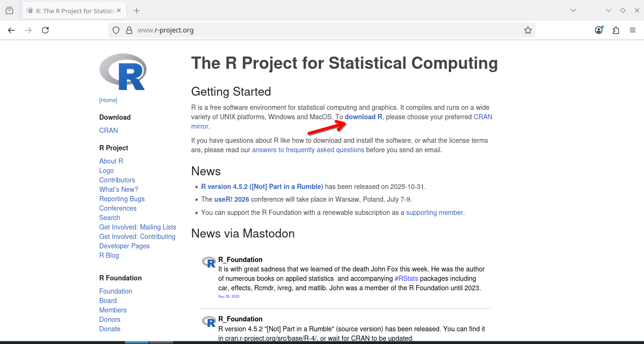Open the hamburger application menu
This screenshot has width=644, height=344.
click(633, 30)
